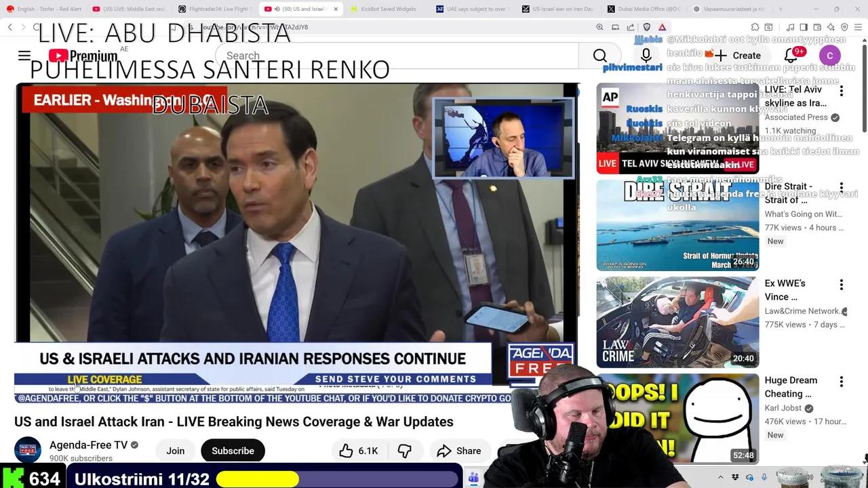Start voice search with microphone icon
This screenshot has width=868, height=488.
(x=646, y=56)
